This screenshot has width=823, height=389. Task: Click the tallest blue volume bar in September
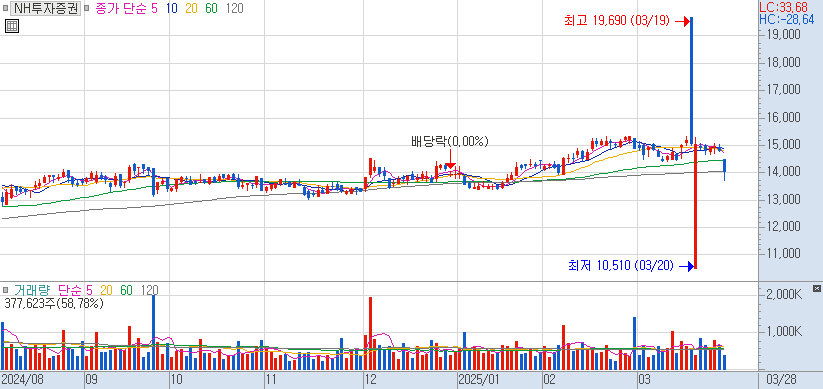154,332
